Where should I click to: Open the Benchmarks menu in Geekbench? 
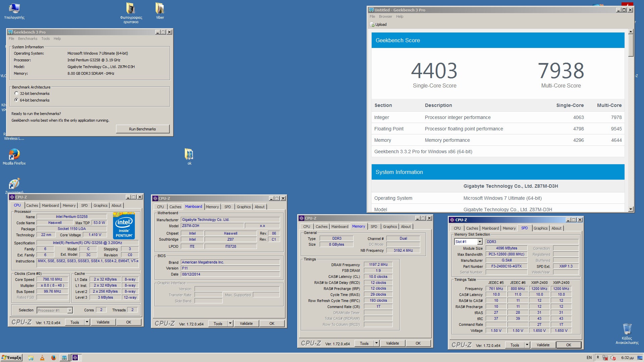[28, 39]
